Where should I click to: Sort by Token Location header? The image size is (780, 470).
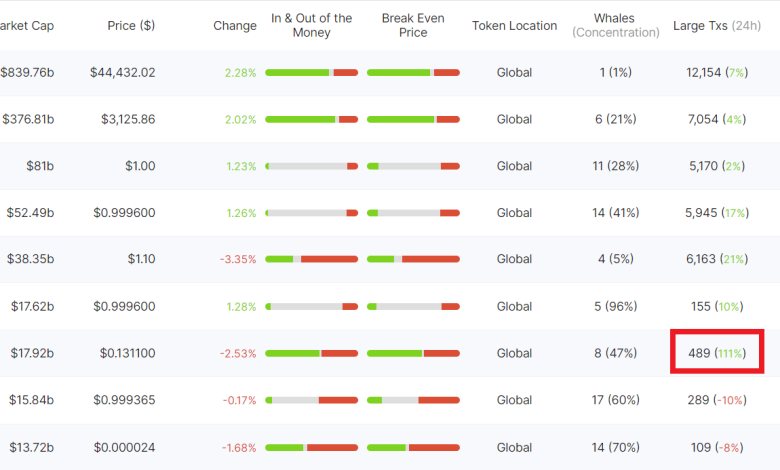tap(514, 25)
